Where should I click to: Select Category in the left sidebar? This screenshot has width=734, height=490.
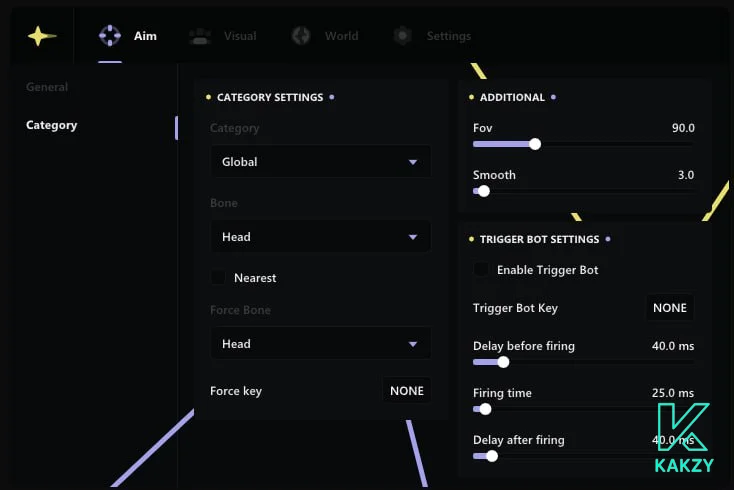52,125
